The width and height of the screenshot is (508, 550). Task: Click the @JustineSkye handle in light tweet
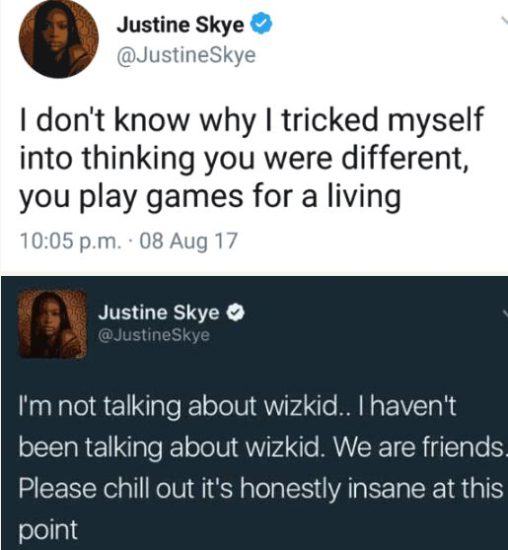[x=186, y=55]
